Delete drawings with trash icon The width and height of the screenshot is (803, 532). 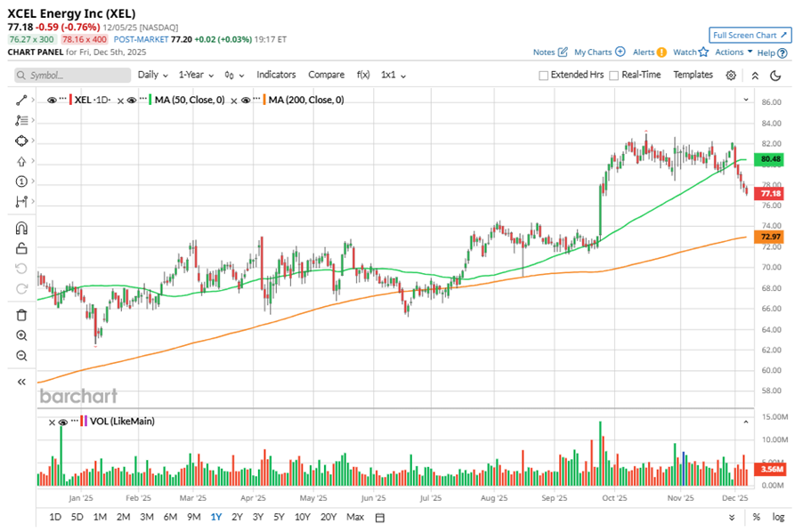click(21, 315)
